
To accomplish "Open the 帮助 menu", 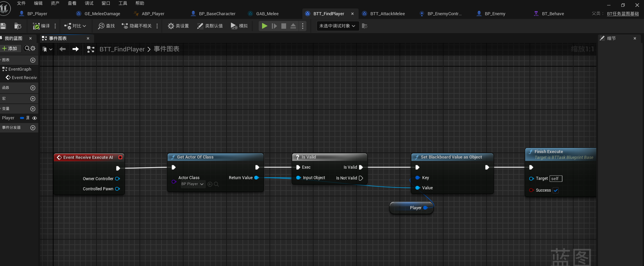I will pyautogui.click(x=140, y=3).
